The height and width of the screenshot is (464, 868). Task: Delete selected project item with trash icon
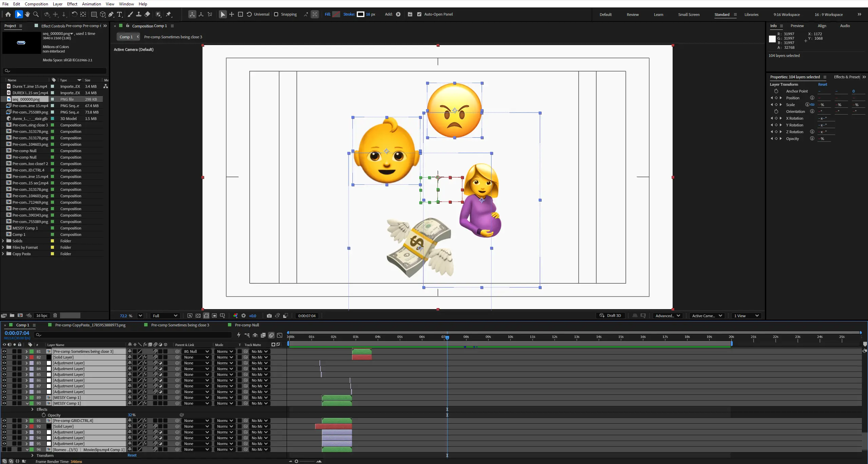coord(55,315)
